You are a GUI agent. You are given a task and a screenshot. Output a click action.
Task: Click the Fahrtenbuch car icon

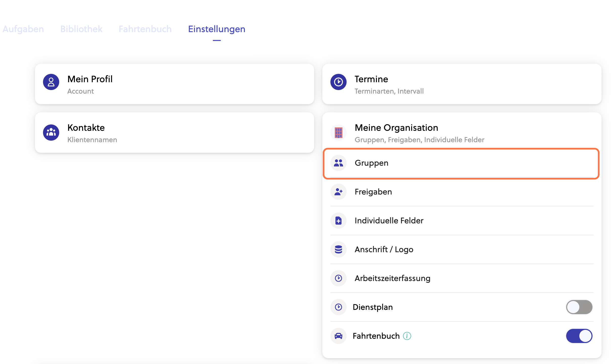point(338,336)
